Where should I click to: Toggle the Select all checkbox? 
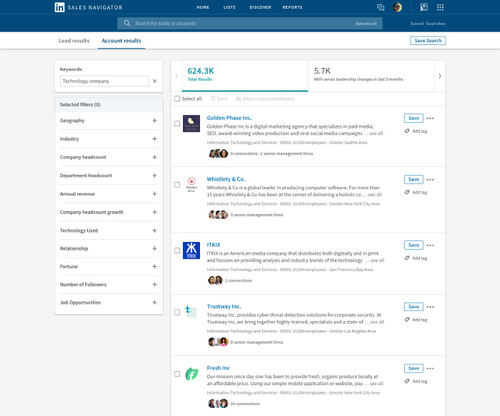pyautogui.click(x=177, y=98)
